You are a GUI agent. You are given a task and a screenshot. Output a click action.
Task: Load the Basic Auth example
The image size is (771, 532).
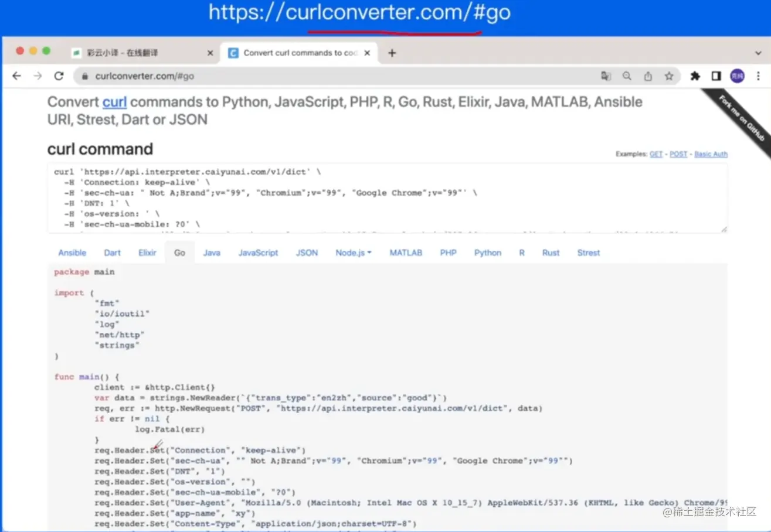[711, 154]
